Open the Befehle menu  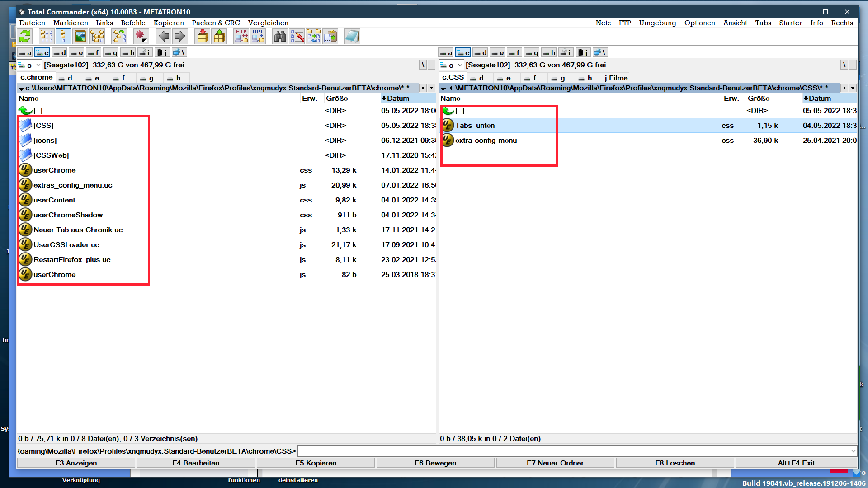[x=133, y=23]
